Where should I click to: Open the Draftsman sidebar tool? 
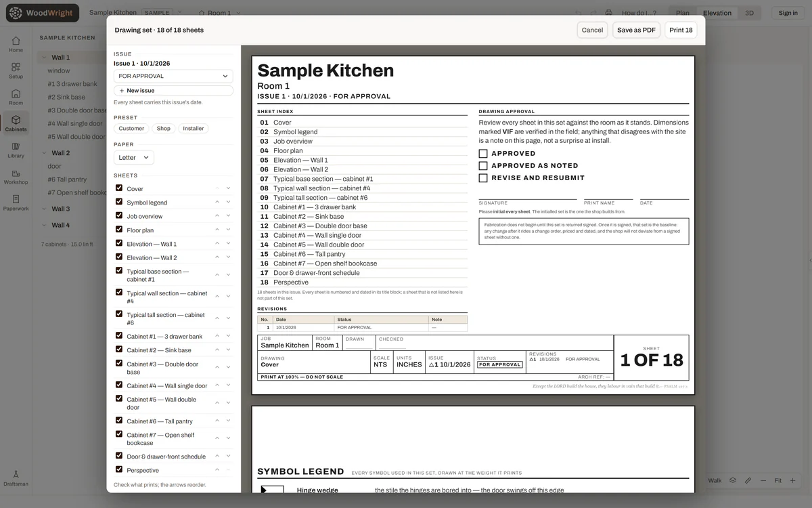click(x=16, y=478)
